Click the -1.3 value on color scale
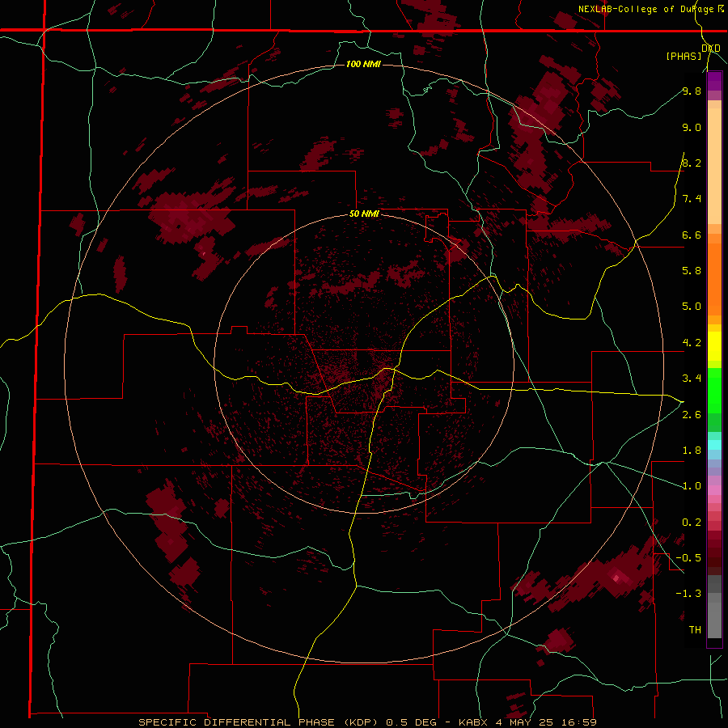The width and height of the screenshot is (728, 728). tap(688, 594)
